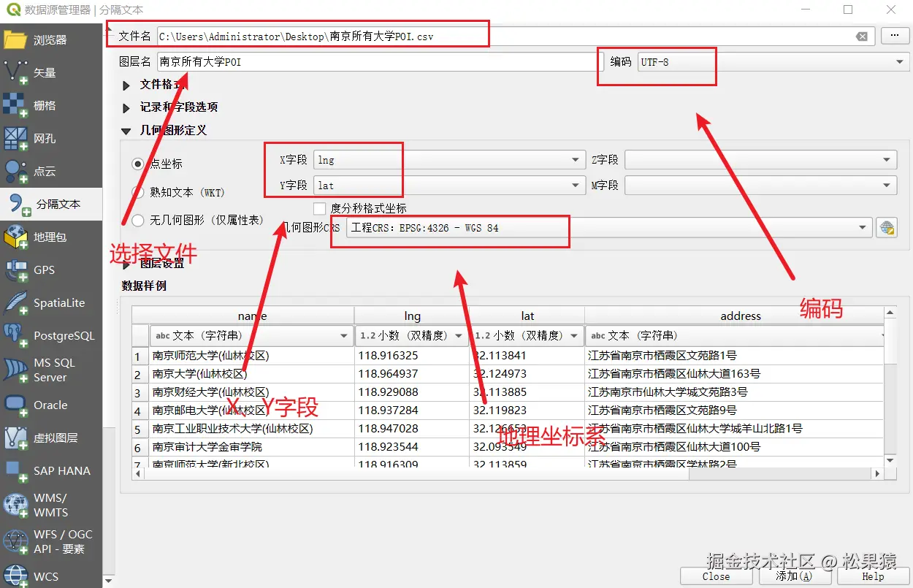This screenshot has height=588, width=913.
Task: Open the lat column data type dropdown
Action: click(527, 336)
